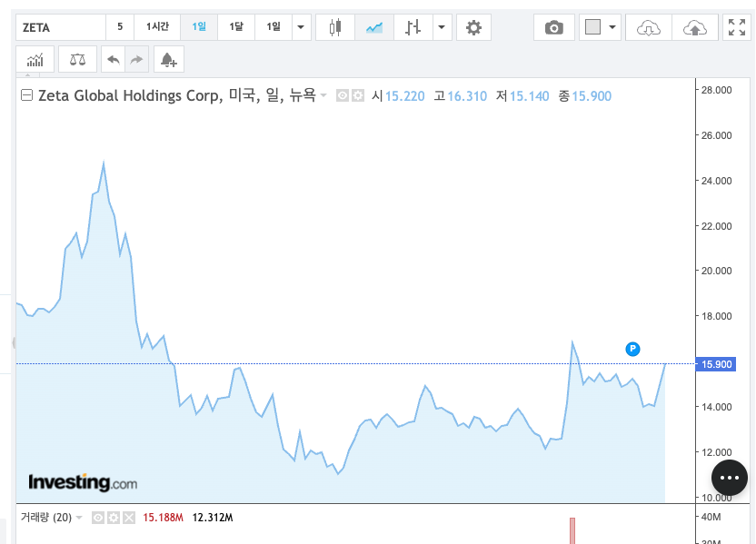This screenshot has width=756, height=544.
Task: Click the volume average 12.312M
Action: 213,518
